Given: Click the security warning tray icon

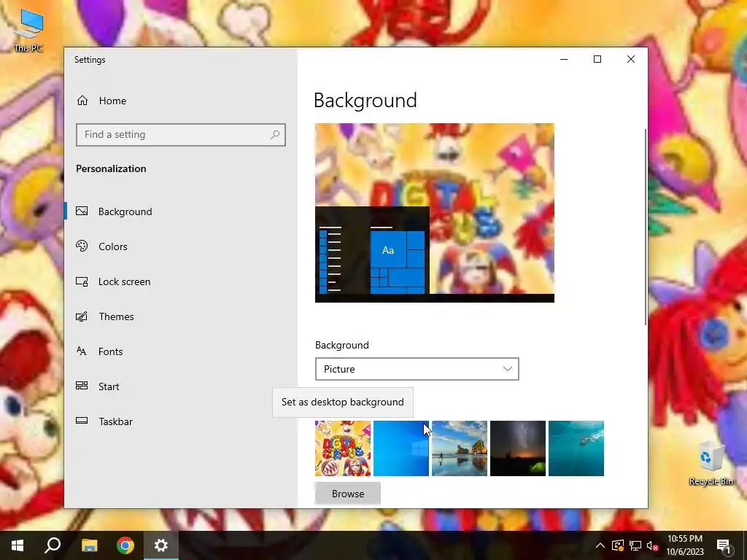Looking at the screenshot, I should pyautogui.click(x=618, y=545).
